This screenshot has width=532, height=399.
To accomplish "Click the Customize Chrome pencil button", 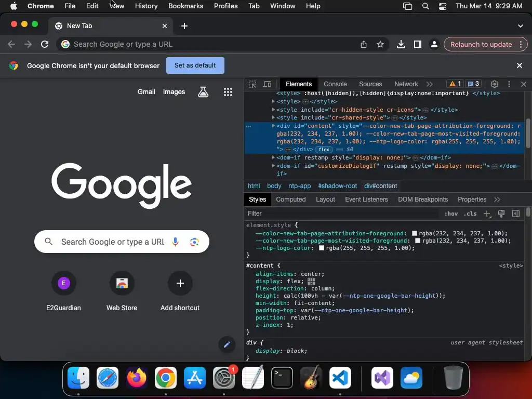I will [x=227, y=345].
